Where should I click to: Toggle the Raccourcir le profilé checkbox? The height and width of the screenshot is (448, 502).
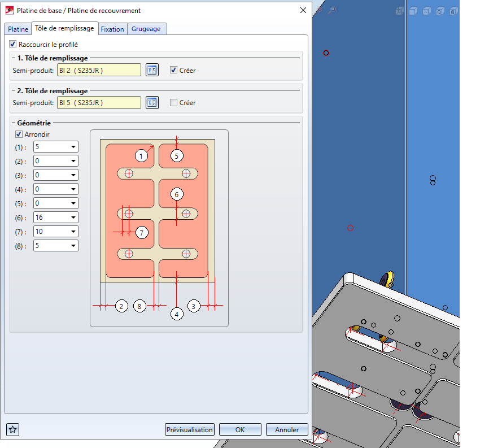tap(13, 44)
